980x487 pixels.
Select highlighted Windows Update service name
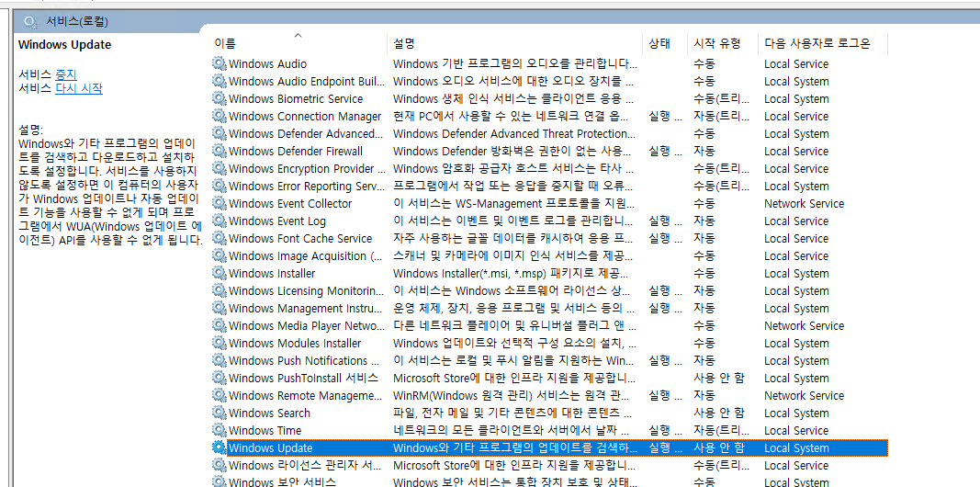[271, 448]
